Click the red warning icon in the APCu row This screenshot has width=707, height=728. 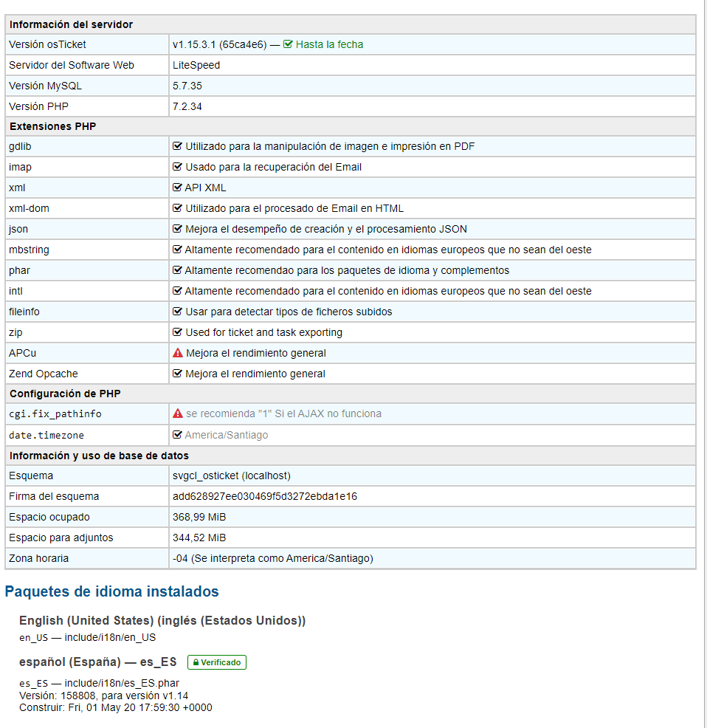pos(178,353)
